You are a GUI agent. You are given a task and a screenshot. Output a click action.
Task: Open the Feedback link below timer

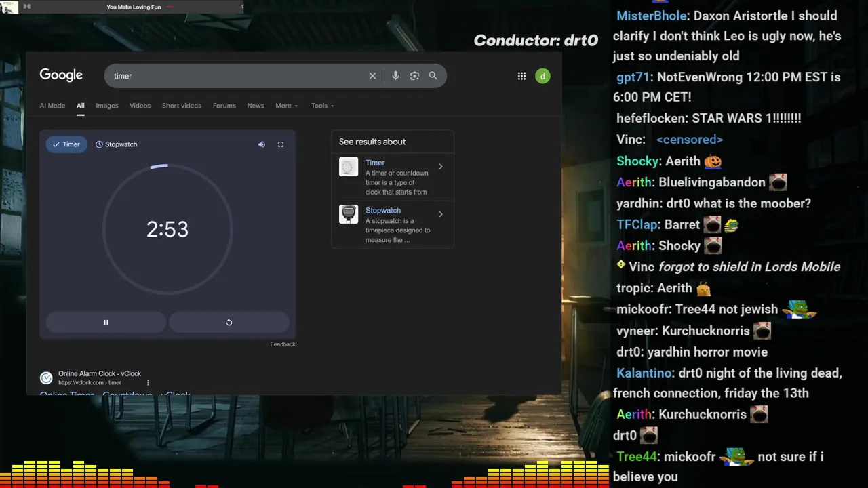(283, 344)
